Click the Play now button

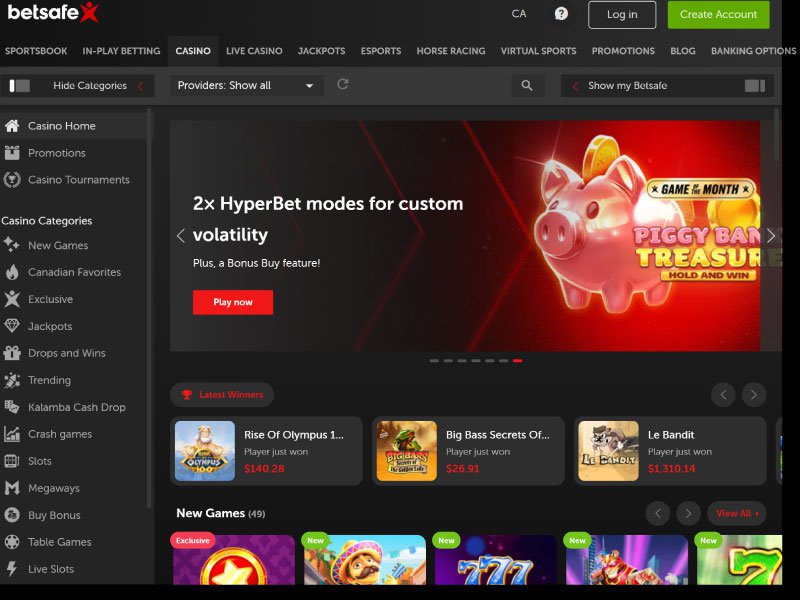[x=233, y=302]
